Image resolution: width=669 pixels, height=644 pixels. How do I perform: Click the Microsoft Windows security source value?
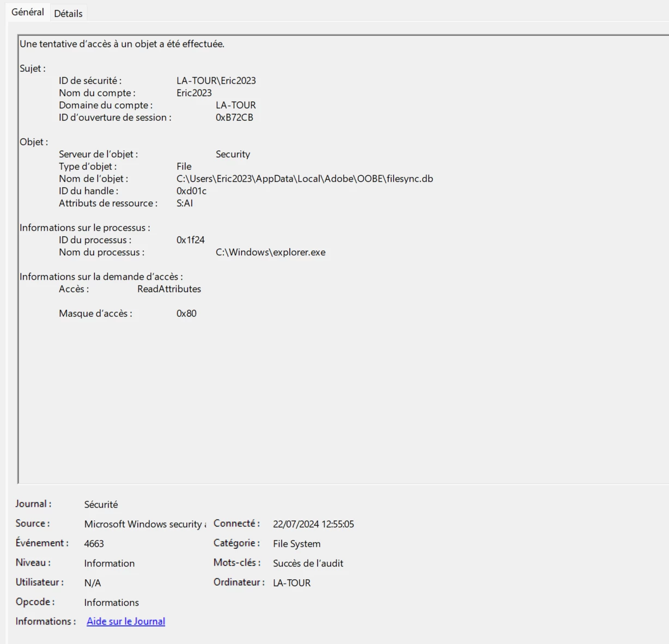pyautogui.click(x=145, y=524)
